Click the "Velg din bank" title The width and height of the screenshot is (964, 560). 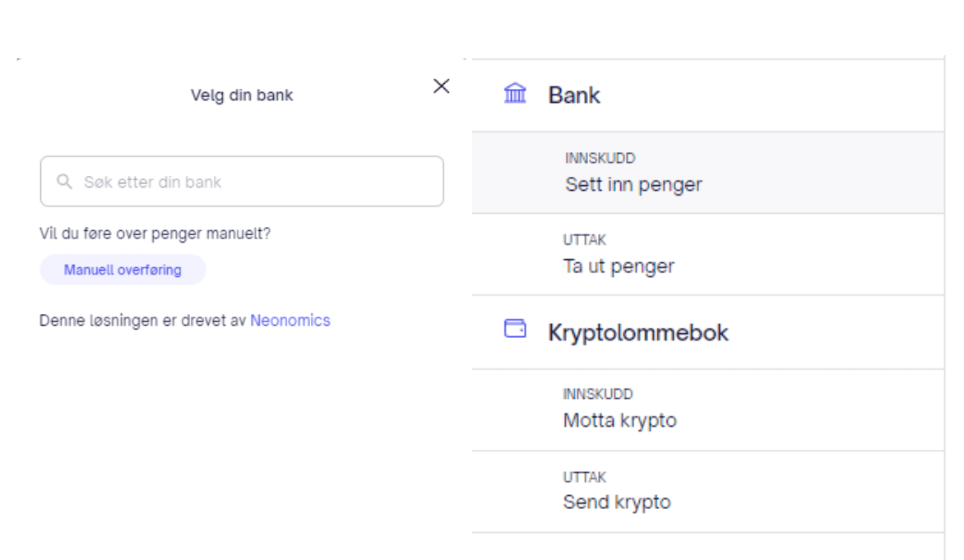pyautogui.click(x=242, y=95)
